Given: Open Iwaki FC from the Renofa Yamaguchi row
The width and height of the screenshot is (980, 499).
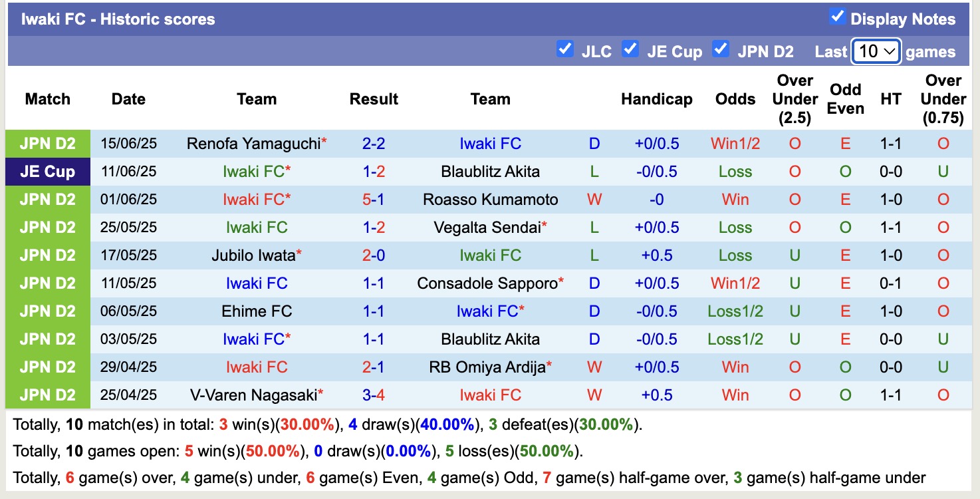Looking at the screenshot, I should (x=491, y=142).
